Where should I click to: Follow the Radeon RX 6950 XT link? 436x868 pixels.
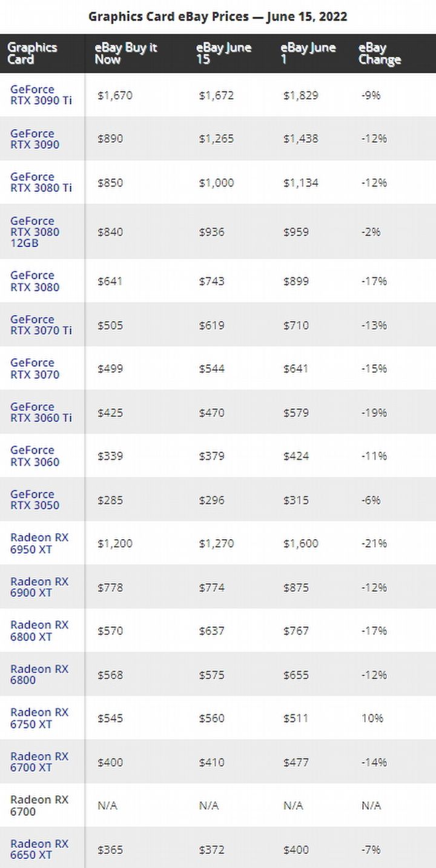[x=39, y=543]
